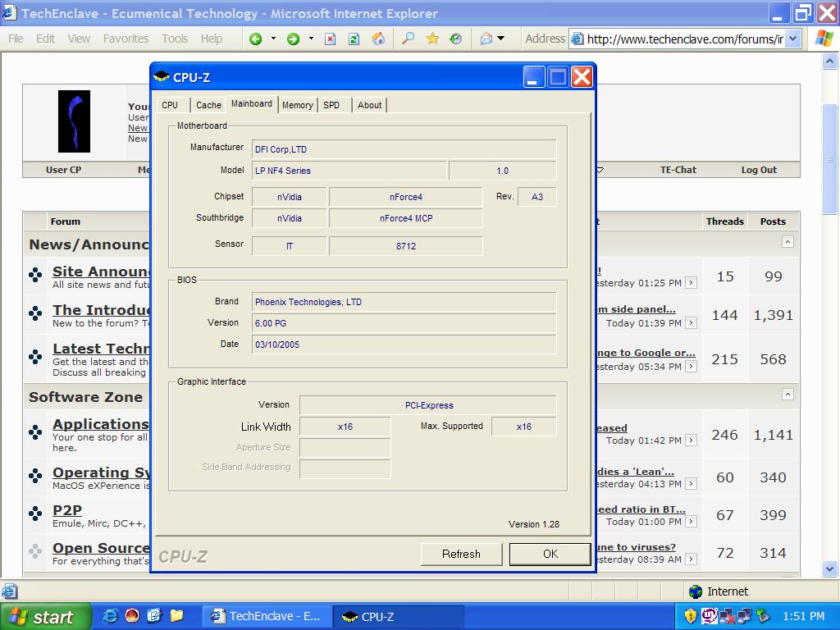The height and width of the screenshot is (630, 840).
Task: Click the IE Forward arrow icon
Action: coord(293,39)
